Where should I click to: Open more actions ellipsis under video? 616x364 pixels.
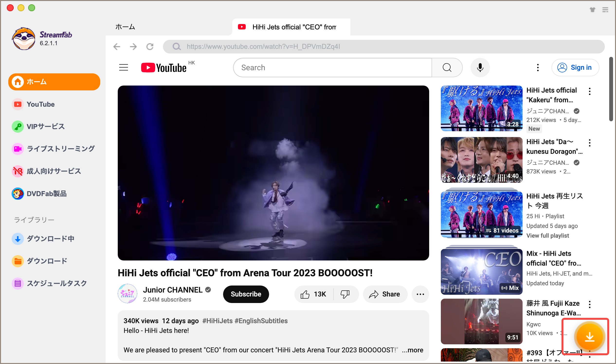[x=420, y=294]
